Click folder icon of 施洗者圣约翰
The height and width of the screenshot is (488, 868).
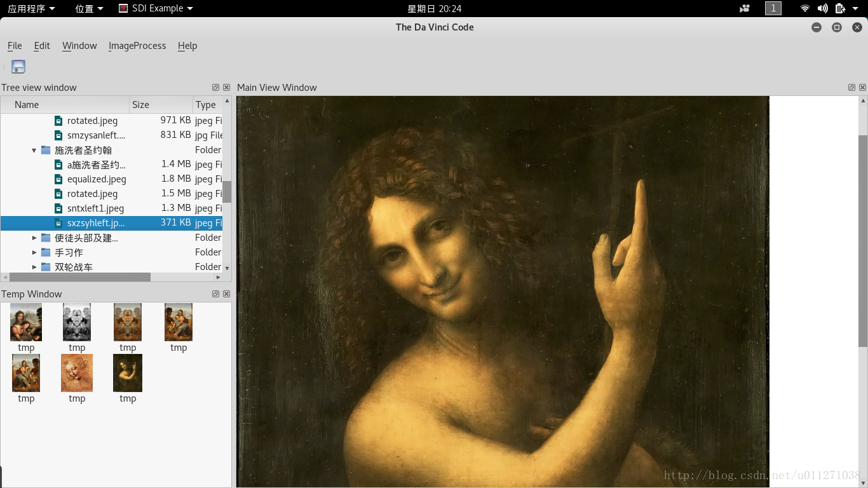[46, 150]
